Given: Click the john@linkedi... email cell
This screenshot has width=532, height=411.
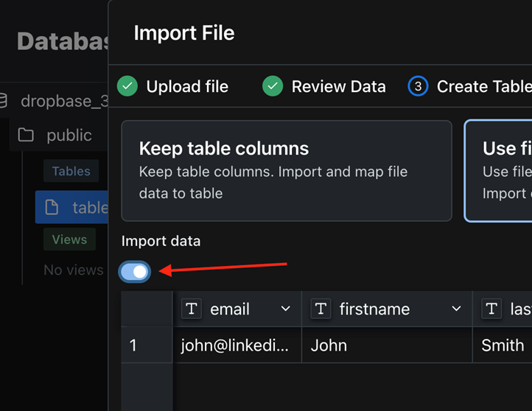Looking at the screenshot, I should click(237, 345).
